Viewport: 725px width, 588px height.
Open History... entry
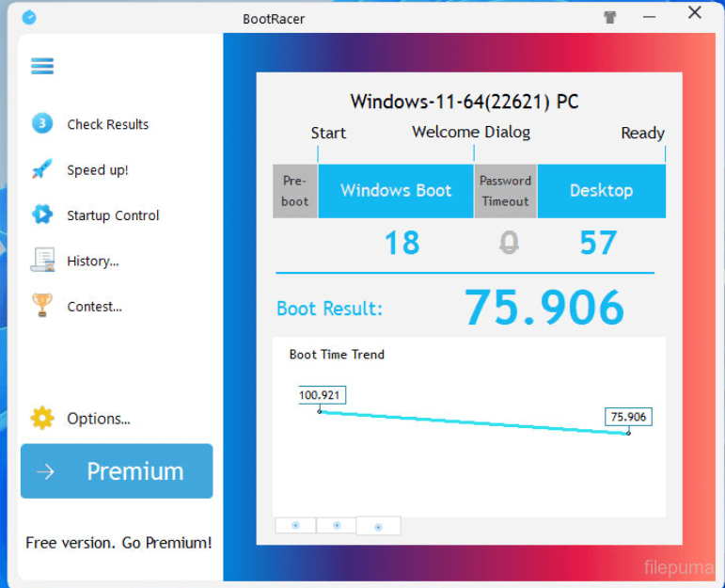pos(93,262)
